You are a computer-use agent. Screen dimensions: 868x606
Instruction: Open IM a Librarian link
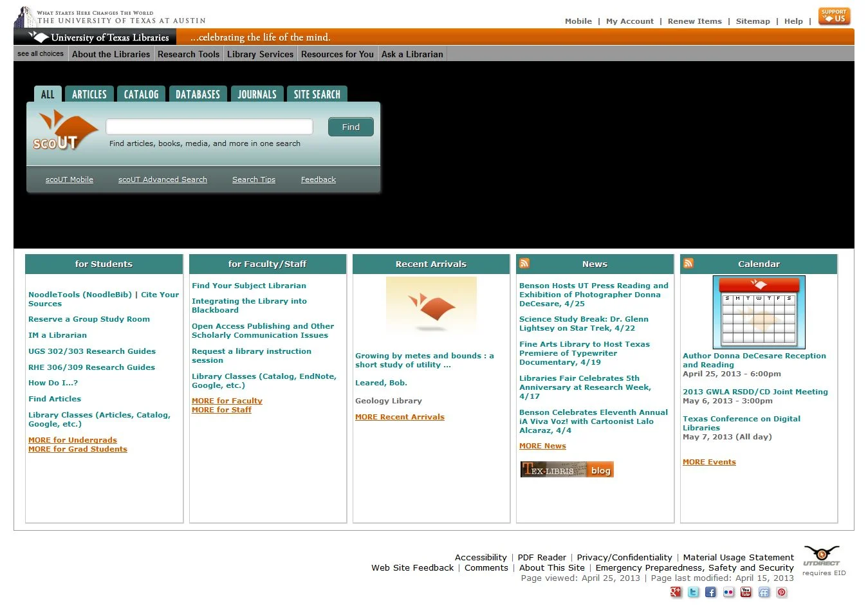click(x=57, y=335)
